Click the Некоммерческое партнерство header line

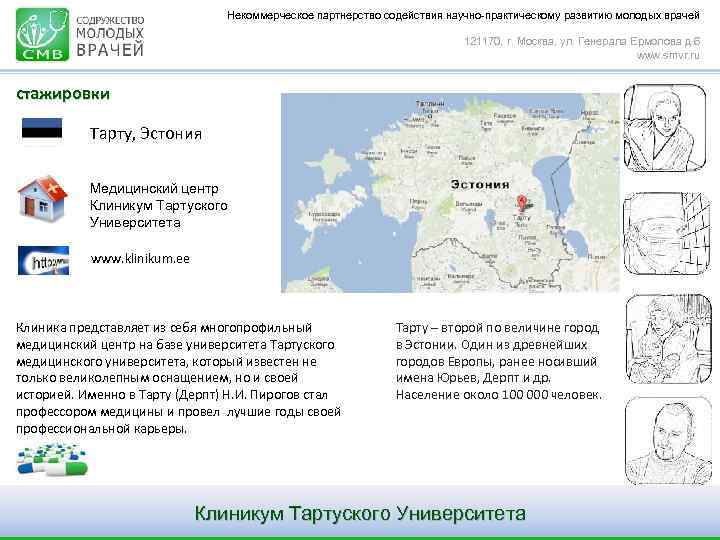pos(463,16)
